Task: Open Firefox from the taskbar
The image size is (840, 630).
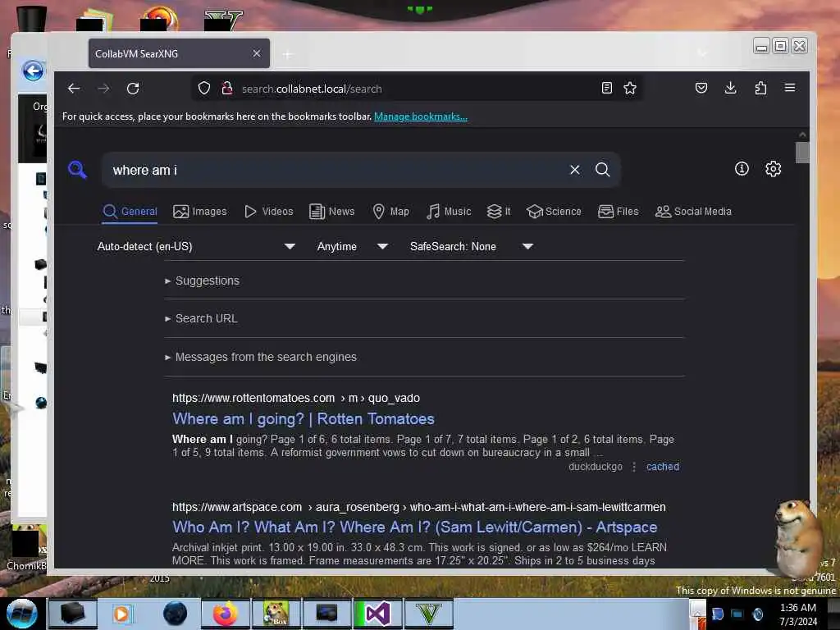Action: pos(226,614)
